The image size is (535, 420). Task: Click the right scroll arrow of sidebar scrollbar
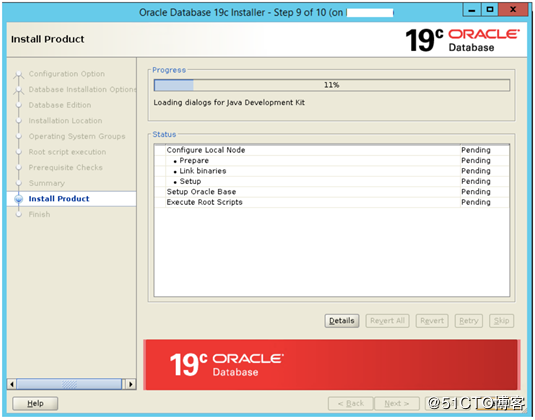131,385
